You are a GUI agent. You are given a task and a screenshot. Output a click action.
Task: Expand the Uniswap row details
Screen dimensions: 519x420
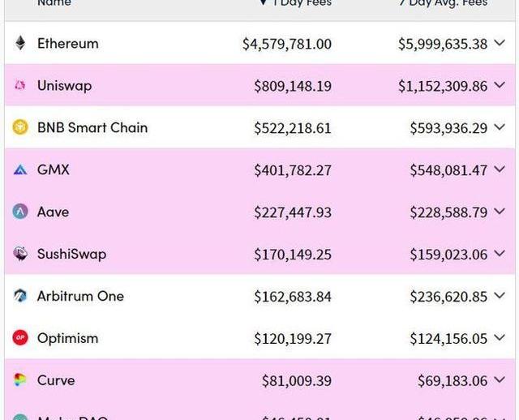coord(500,86)
